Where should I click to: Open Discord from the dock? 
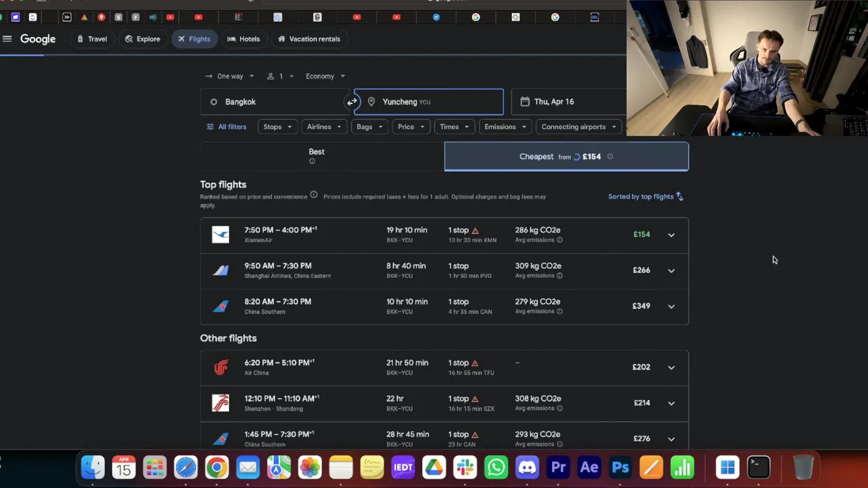pyautogui.click(x=527, y=467)
